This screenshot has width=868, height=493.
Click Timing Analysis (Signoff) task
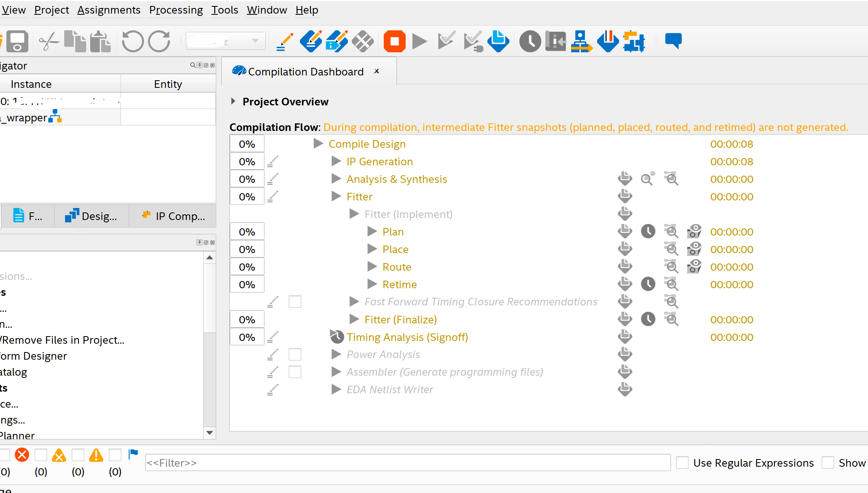407,337
